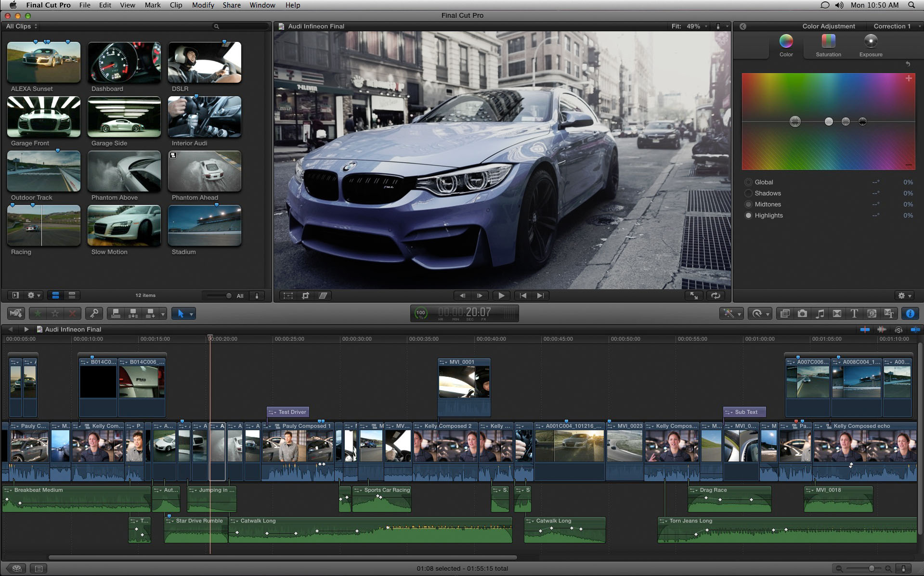Toggle video skimming in timeline
Image resolution: width=924 pixels, height=576 pixels.
[865, 330]
